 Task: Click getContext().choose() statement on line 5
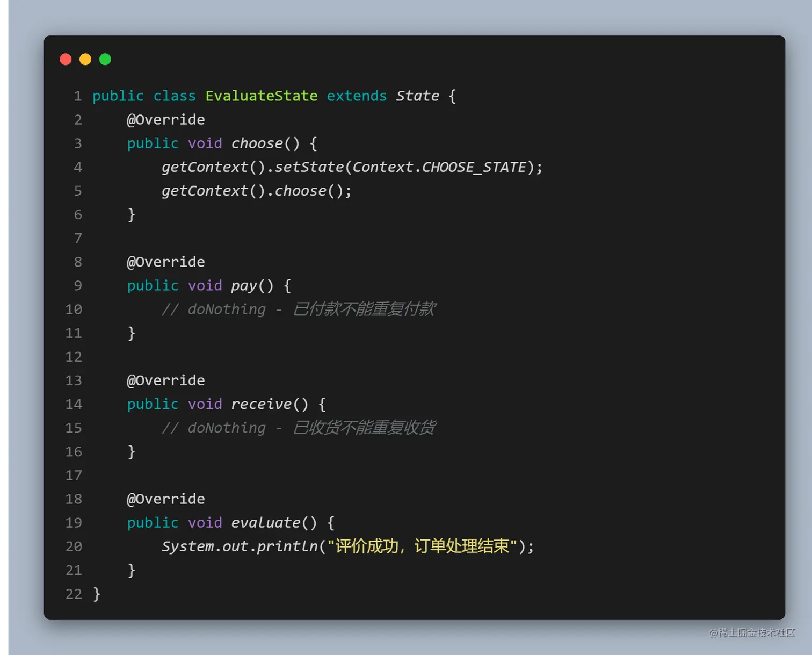pyautogui.click(x=257, y=191)
